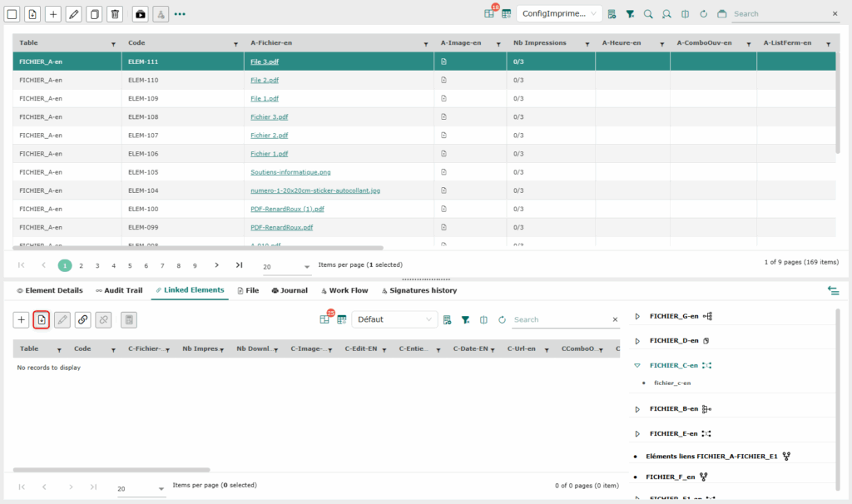Click the add plus icon in top toolbar
Screen dimensions: 852x504
[x=52, y=14]
